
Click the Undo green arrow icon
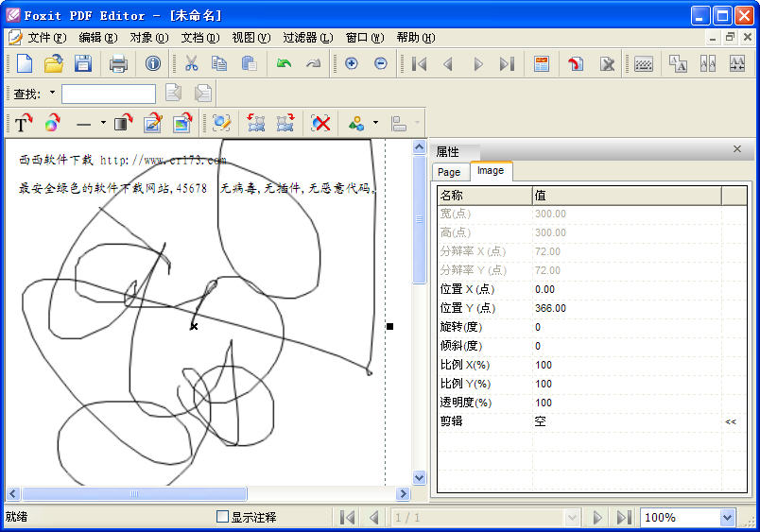point(284,64)
